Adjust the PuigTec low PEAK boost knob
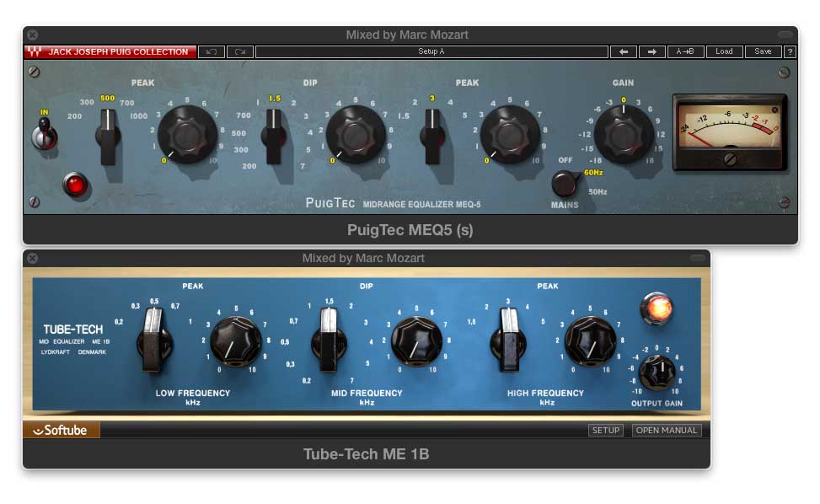The height and width of the screenshot is (504, 820). [x=187, y=135]
